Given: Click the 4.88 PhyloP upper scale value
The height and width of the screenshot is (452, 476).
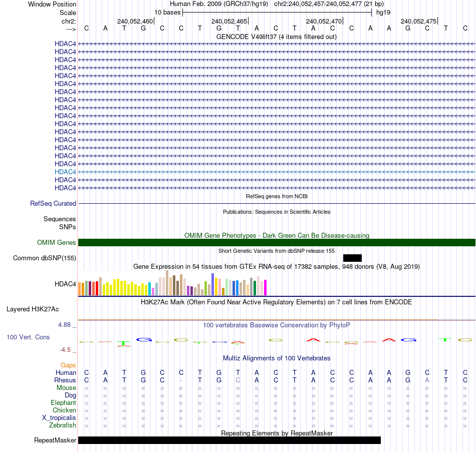Looking at the screenshot, I should (64, 324).
